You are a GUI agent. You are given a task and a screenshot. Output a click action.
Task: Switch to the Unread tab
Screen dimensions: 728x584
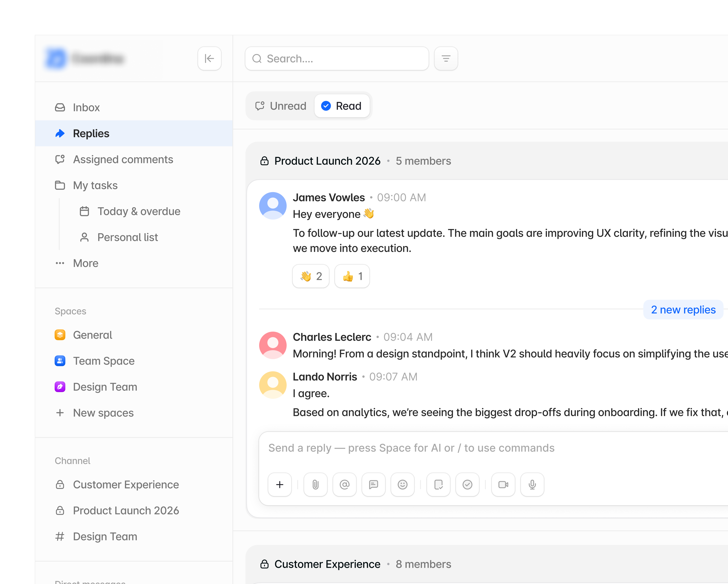coord(281,106)
